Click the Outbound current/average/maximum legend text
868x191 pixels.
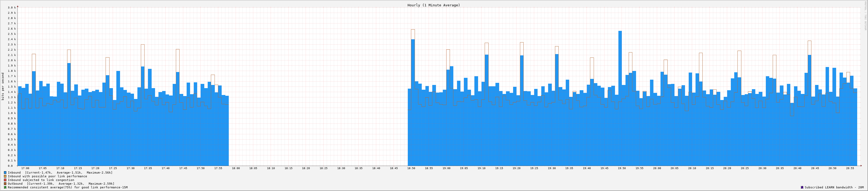[61, 184]
